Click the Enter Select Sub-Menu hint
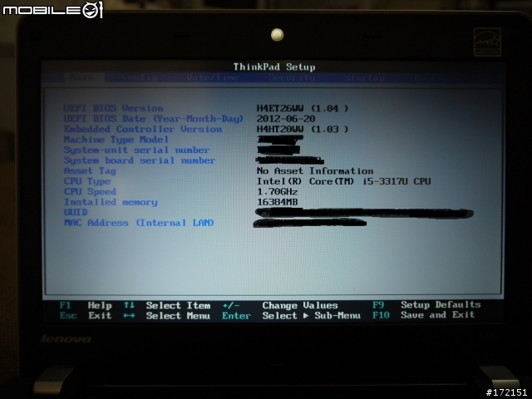 292,316
